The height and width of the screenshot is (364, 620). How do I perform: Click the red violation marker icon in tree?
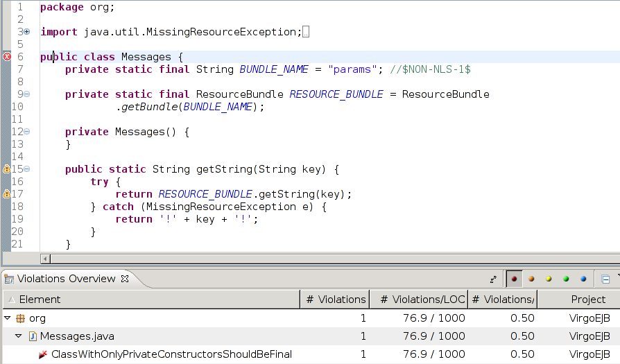(x=43, y=354)
